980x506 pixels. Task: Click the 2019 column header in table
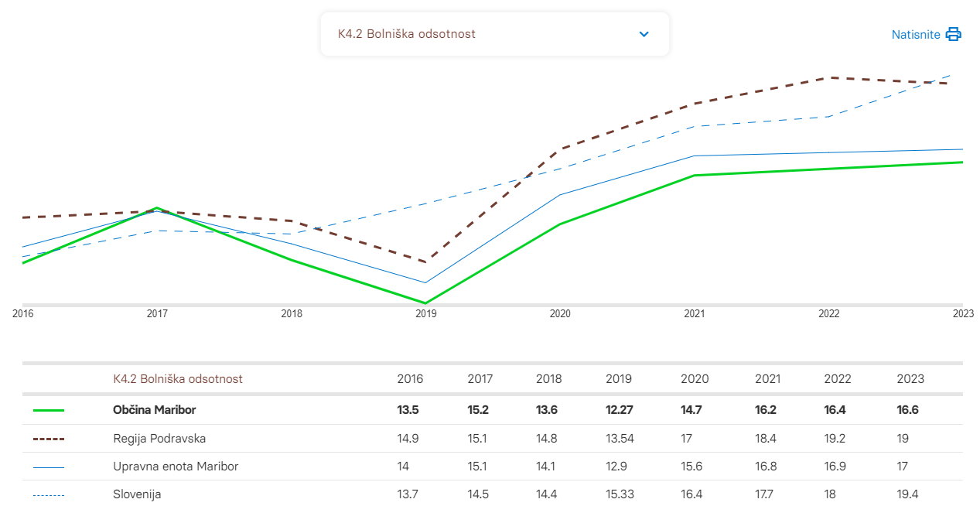coord(619,379)
